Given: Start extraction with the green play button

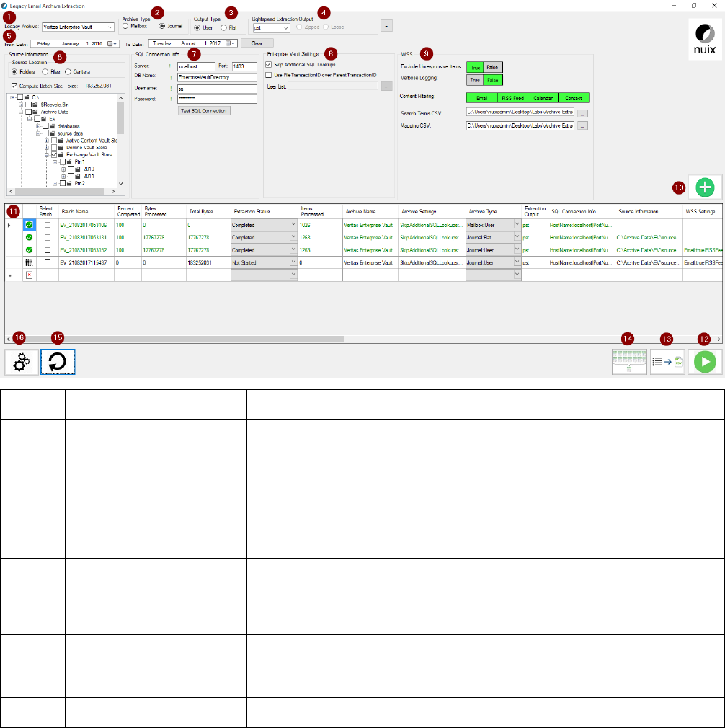Looking at the screenshot, I should tap(705, 362).
